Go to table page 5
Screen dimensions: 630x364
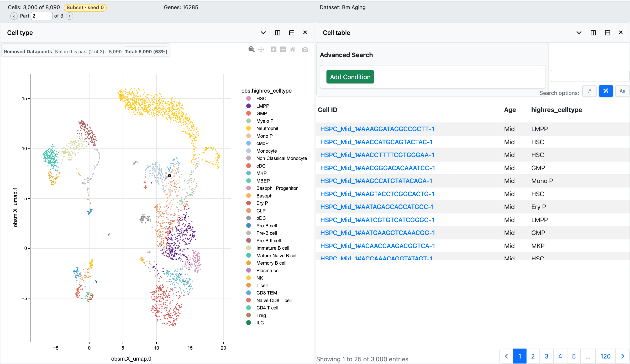coord(574,356)
